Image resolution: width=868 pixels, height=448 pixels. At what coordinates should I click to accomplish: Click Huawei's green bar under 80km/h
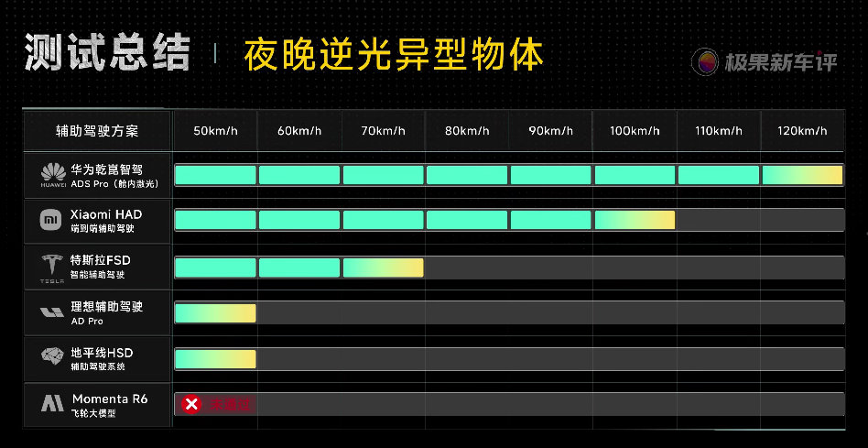tap(467, 175)
